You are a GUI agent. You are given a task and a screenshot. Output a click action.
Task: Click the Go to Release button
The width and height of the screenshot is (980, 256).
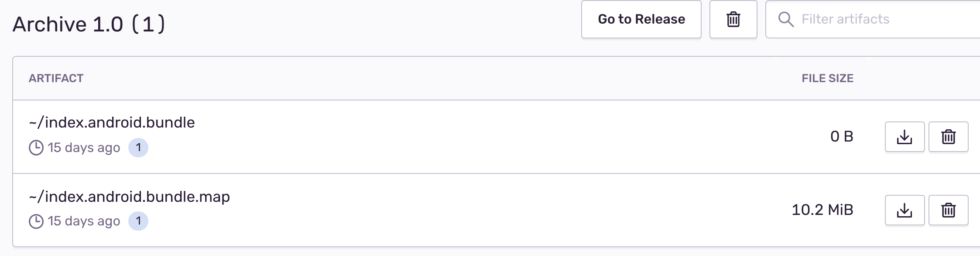(x=641, y=19)
